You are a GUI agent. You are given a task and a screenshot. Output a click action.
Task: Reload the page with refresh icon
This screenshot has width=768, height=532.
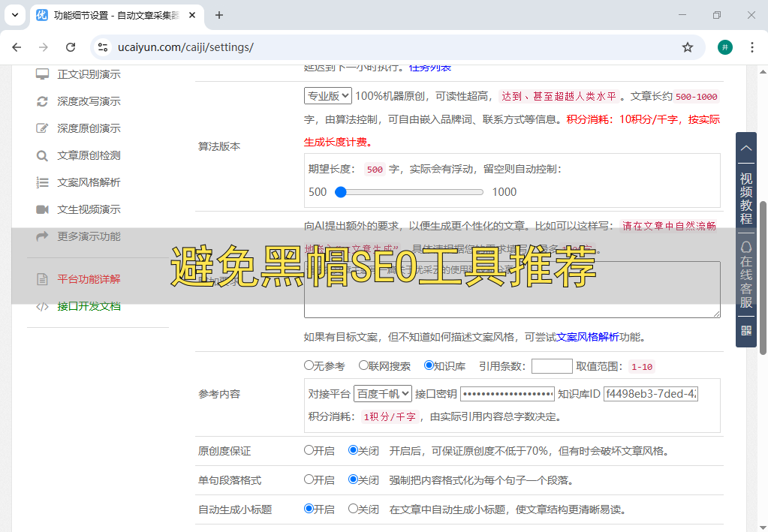[71, 47]
